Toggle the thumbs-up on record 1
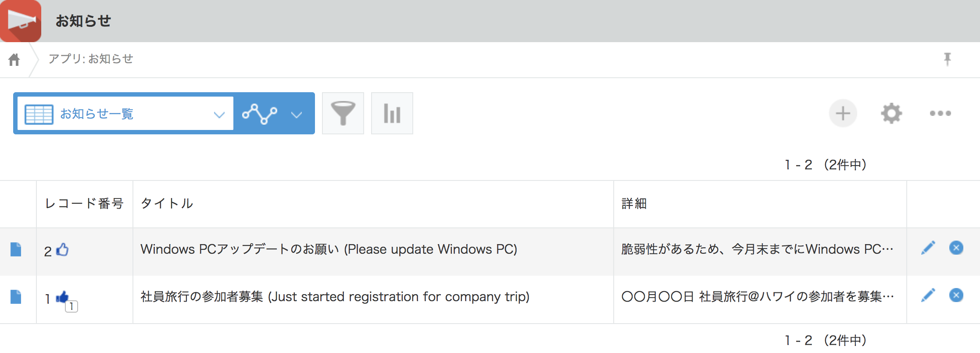 pos(63,298)
